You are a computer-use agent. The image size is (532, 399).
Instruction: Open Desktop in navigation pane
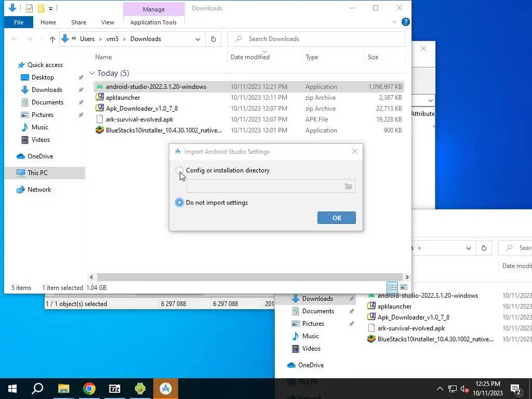[43, 77]
